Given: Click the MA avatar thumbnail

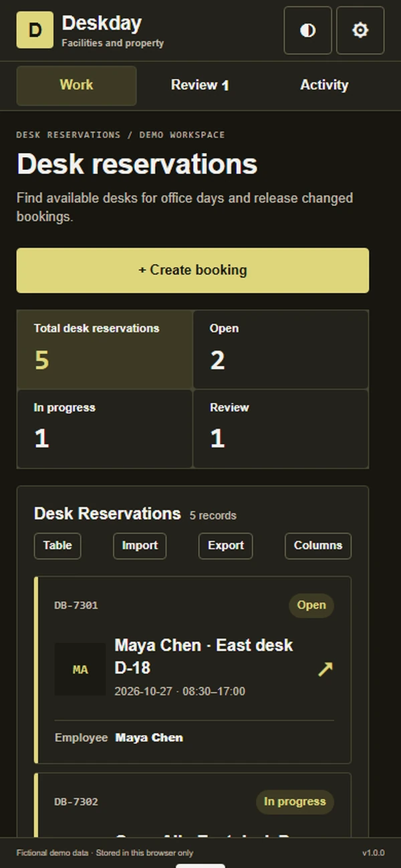Looking at the screenshot, I should click(80, 669).
